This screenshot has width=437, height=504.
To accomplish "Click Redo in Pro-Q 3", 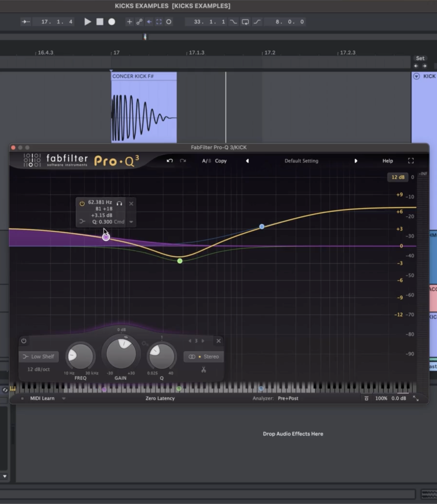I will coord(183,161).
